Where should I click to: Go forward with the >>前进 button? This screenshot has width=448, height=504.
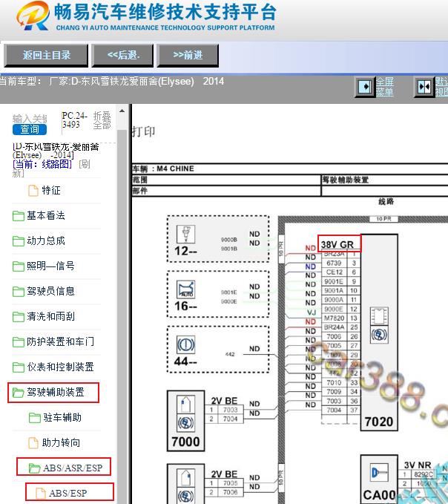[x=188, y=55]
